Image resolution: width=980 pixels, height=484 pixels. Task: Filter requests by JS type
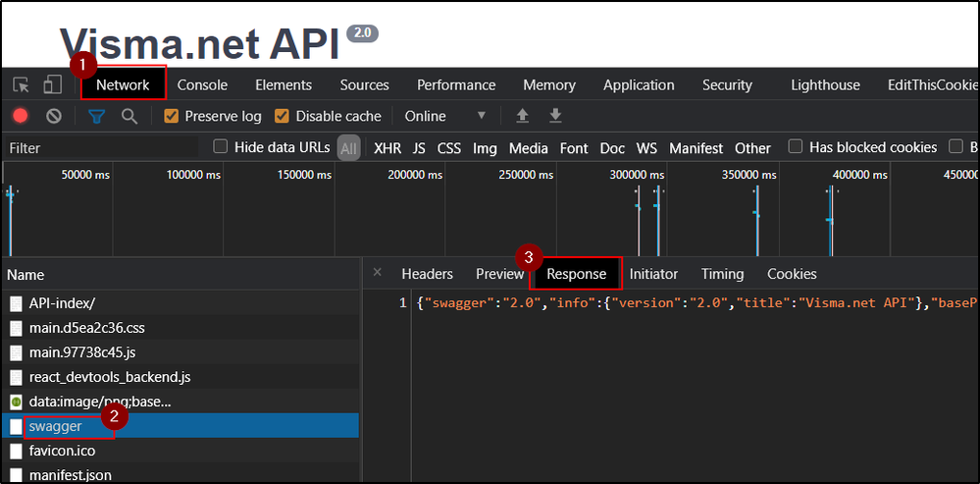coord(419,148)
